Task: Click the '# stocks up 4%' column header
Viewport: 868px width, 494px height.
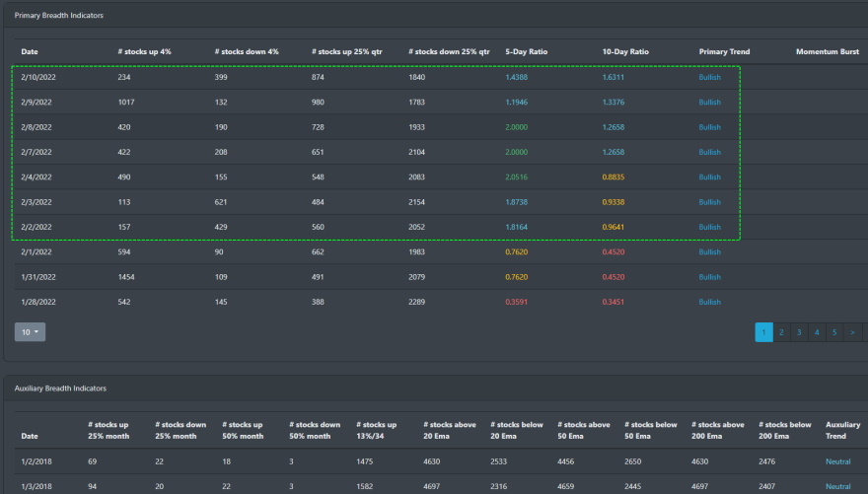Action: (x=144, y=51)
